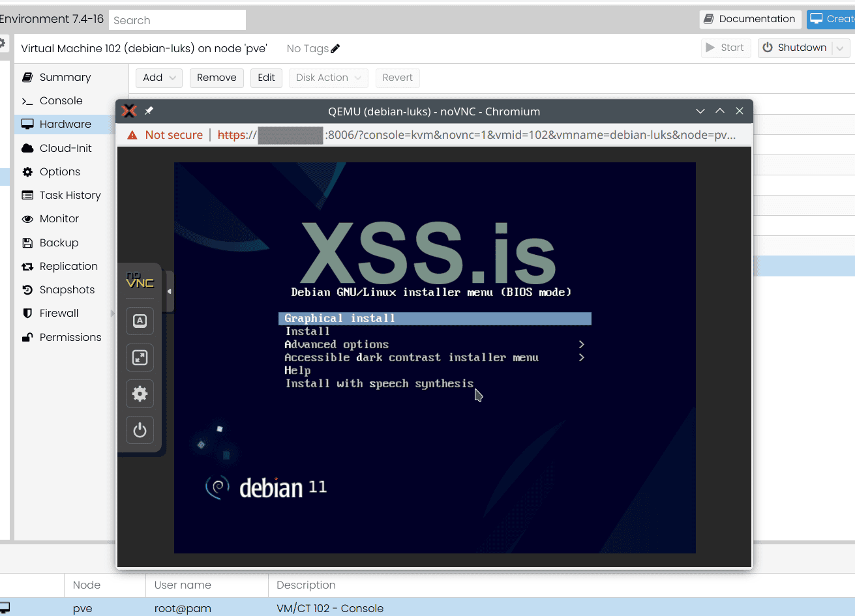Image resolution: width=855 pixels, height=616 pixels.
Task: Show noVNC extra keys with the A button
Action: [x=140, y=321]
